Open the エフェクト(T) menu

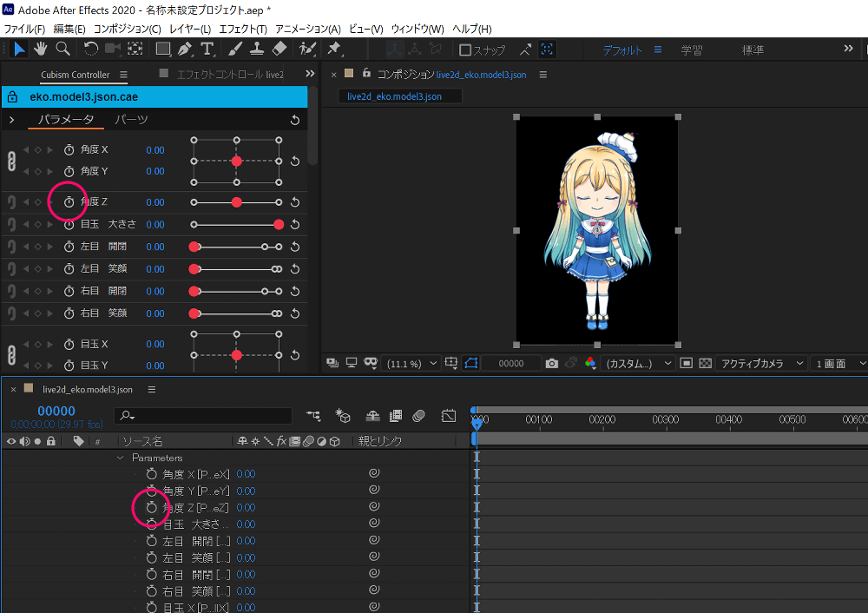[243, 29]
